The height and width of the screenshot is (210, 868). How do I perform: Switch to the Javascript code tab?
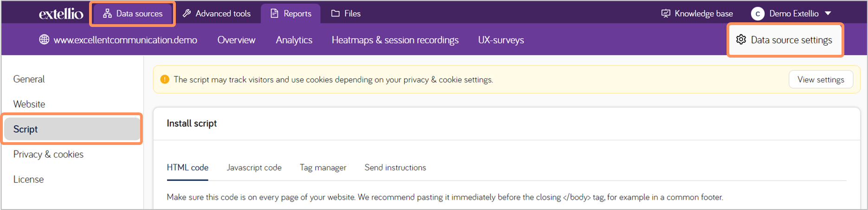click(x=254, y=168)
